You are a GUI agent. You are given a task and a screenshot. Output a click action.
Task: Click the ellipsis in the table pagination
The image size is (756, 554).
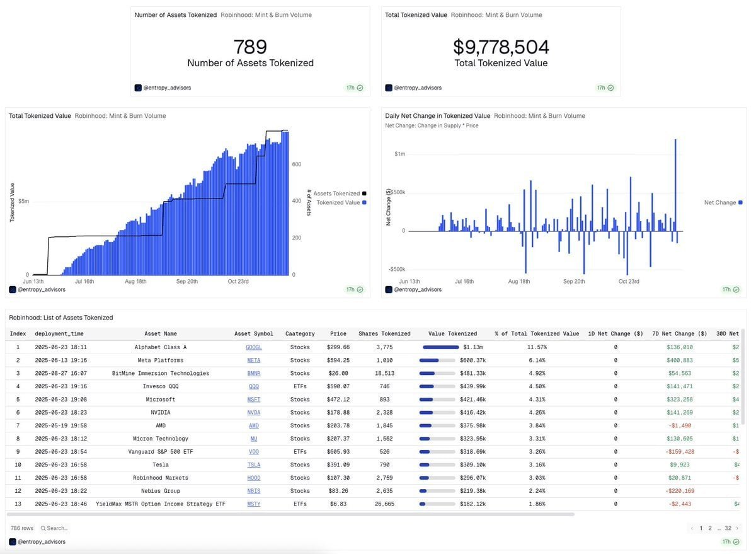coord(718,527)
